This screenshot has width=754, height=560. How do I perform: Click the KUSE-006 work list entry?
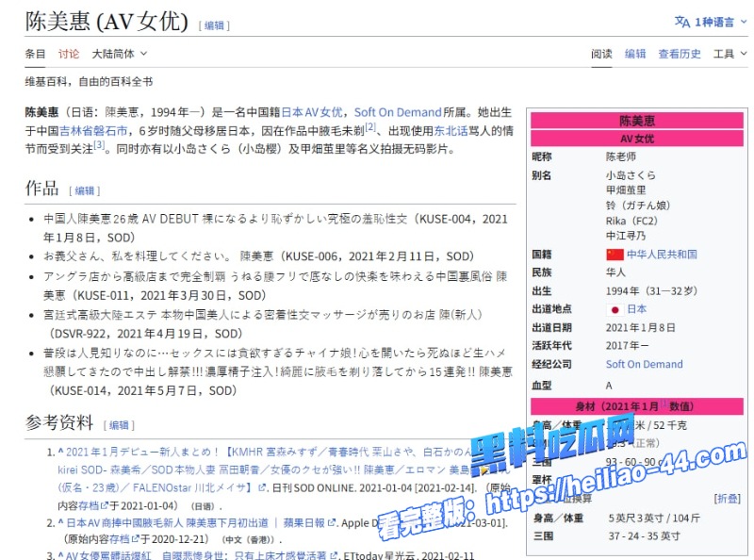coord(259,256)
